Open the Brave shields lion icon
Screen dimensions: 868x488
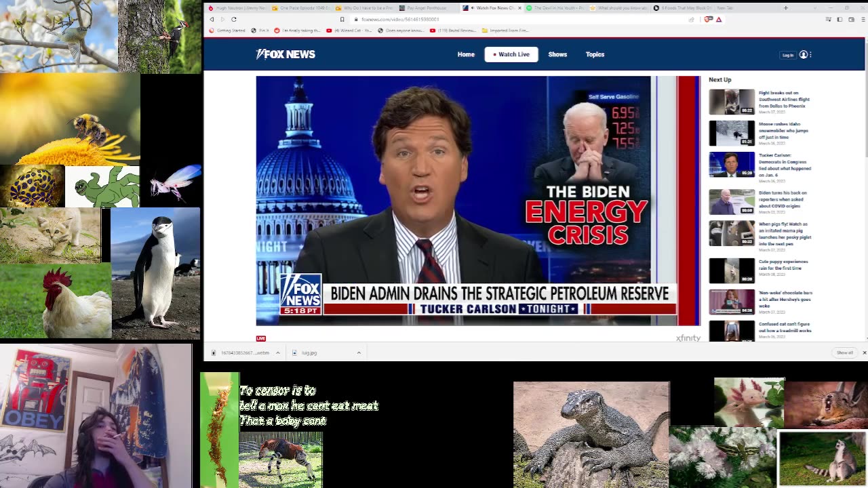pos(708,19)
